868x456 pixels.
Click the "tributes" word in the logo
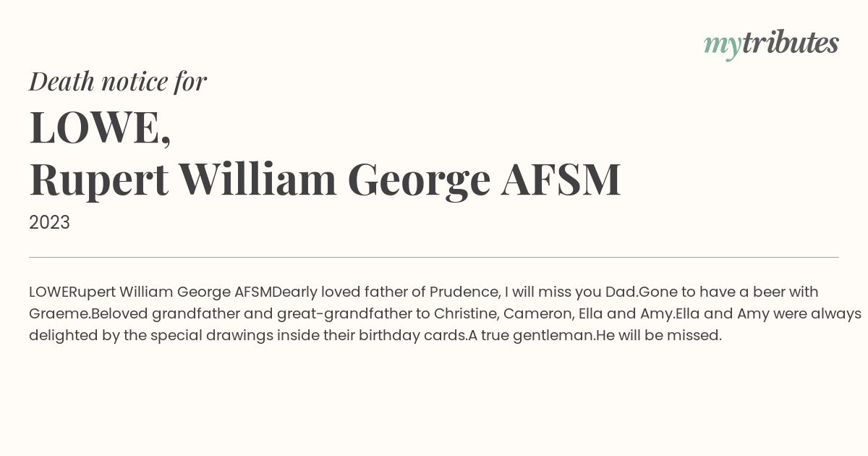(791, 43)
